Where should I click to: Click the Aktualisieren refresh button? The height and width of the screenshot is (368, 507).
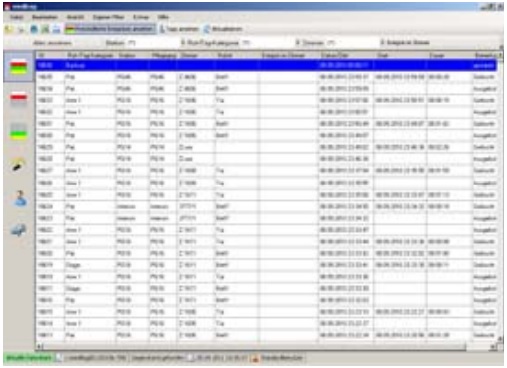click(223, 29)
